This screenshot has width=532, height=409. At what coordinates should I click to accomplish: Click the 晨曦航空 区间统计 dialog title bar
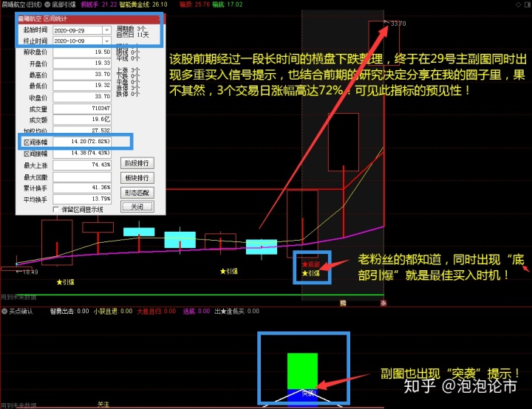coord(89,19)
